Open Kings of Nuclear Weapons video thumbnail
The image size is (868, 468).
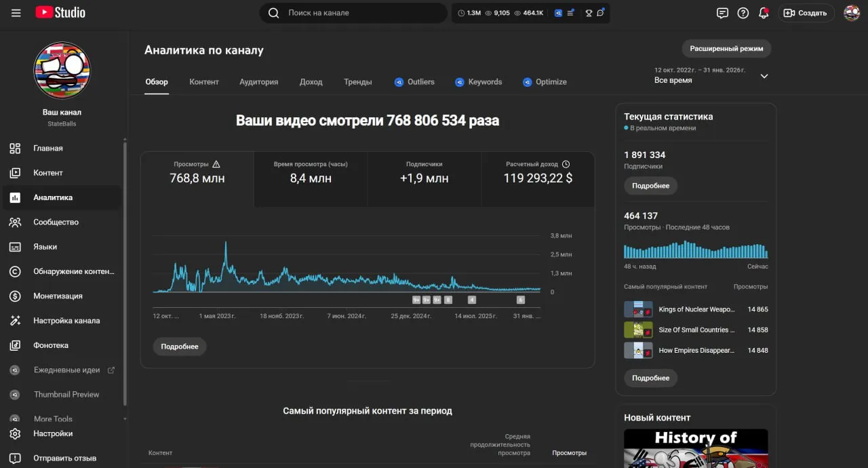click(638, 309)
